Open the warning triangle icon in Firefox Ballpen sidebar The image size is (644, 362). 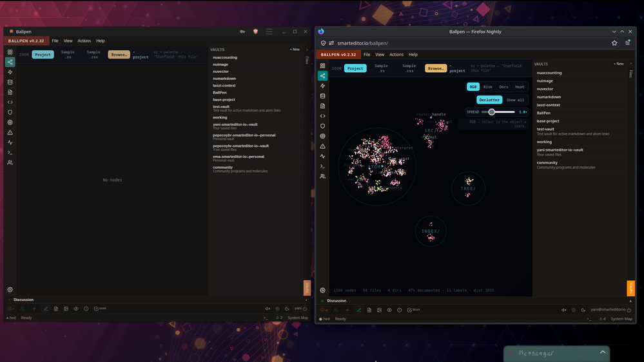[322, 146]
